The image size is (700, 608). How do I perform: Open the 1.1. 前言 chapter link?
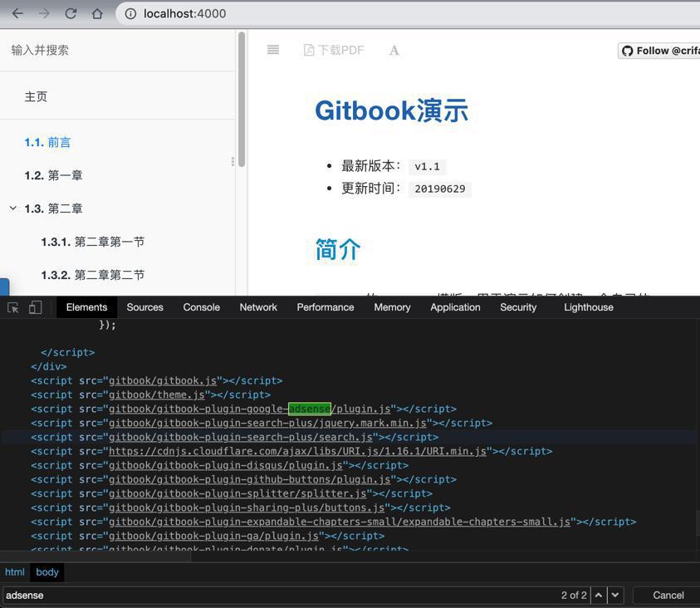point(47,142)
